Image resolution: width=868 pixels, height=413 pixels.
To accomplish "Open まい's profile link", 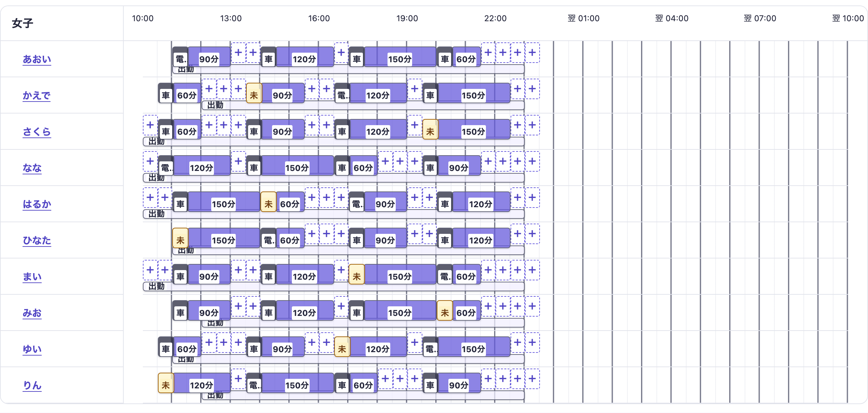I will [32, 277].
